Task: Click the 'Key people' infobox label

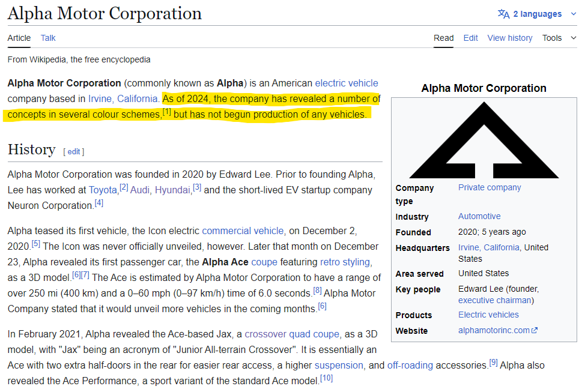Action: pos(418,289)
